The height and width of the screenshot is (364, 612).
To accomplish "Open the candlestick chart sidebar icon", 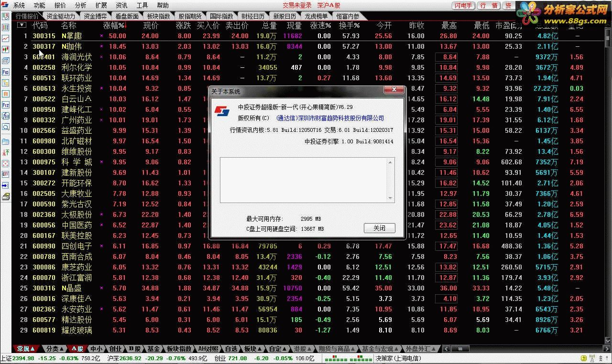I will tap(6, 49).
